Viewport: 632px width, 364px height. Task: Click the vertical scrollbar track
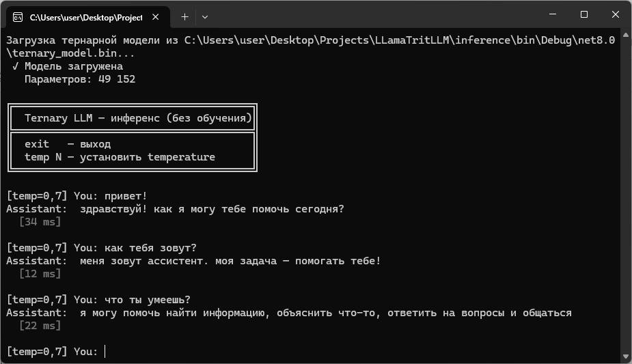click(626, 196)
